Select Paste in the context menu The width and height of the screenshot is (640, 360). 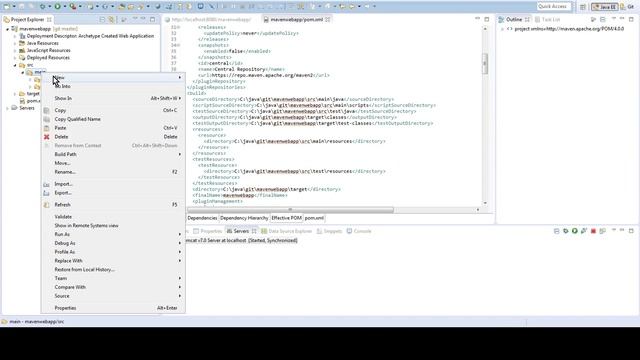coord(113,128)
